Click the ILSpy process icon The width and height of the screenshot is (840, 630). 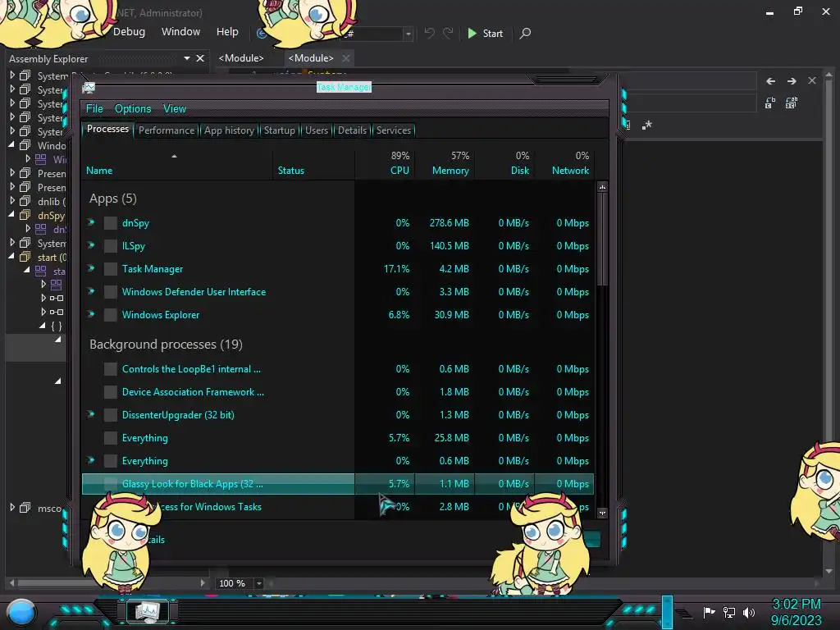pyautogui.click(x=111, y=246)
